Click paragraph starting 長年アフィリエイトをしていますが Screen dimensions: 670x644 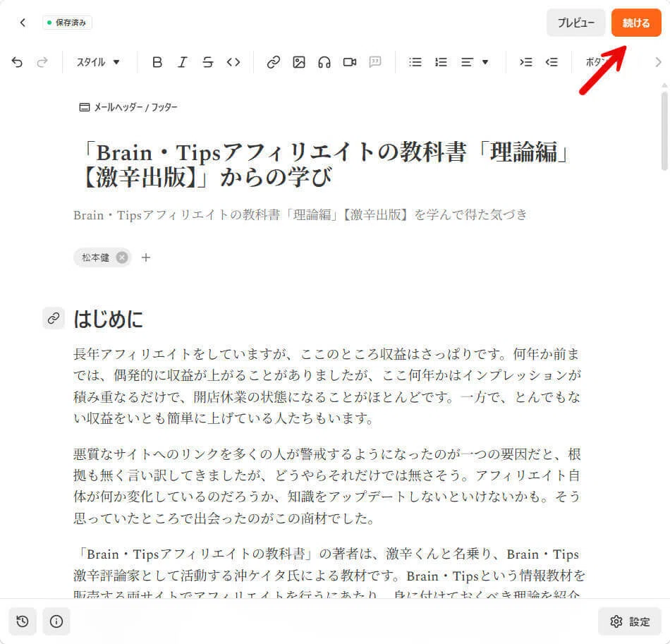(327, 386)
